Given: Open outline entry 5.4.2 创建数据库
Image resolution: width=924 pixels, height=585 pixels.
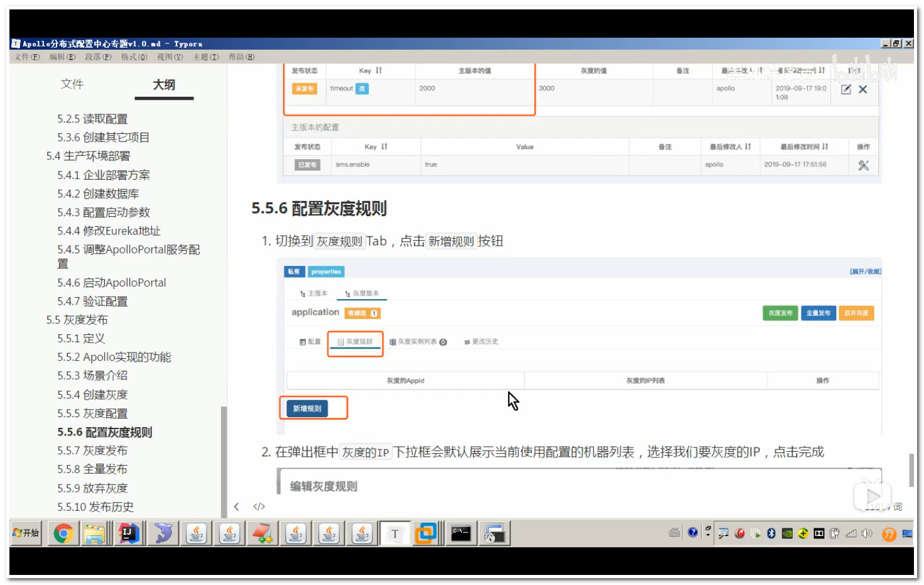Looking at the screenshot, I should pos(98,194).
